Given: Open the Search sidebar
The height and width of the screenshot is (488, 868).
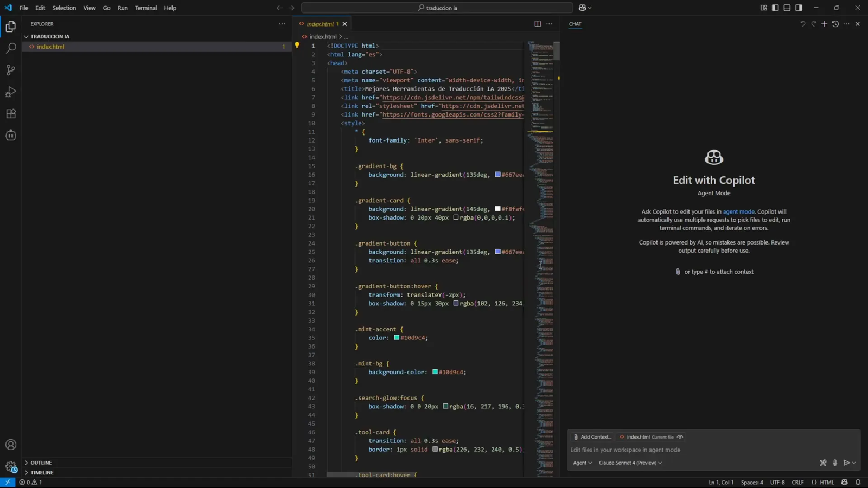Looking at the screenshot, I should [x=11, y=48].
